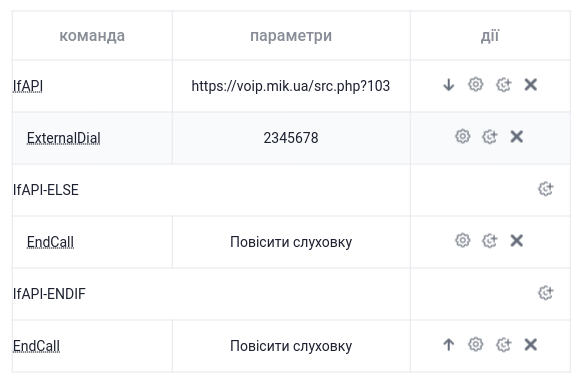Click the last EndCall command name
This screenshot has width=580, height=380.
36,346
